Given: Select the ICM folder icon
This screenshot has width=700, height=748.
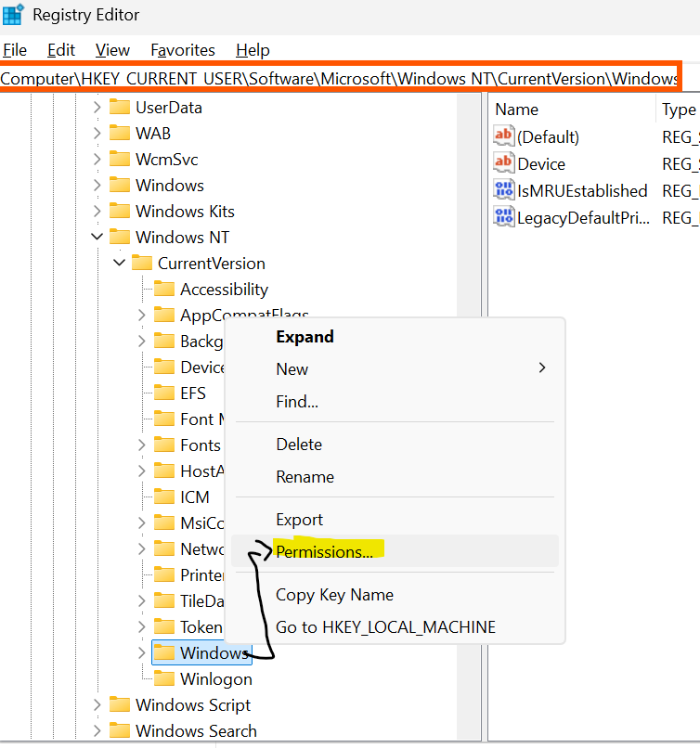Looking at the screenshot, I should tap(164, 497).
